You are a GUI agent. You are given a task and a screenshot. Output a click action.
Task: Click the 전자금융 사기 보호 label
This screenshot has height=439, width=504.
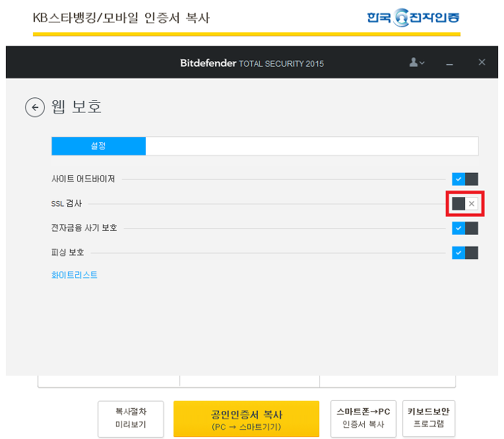(84, 227)
